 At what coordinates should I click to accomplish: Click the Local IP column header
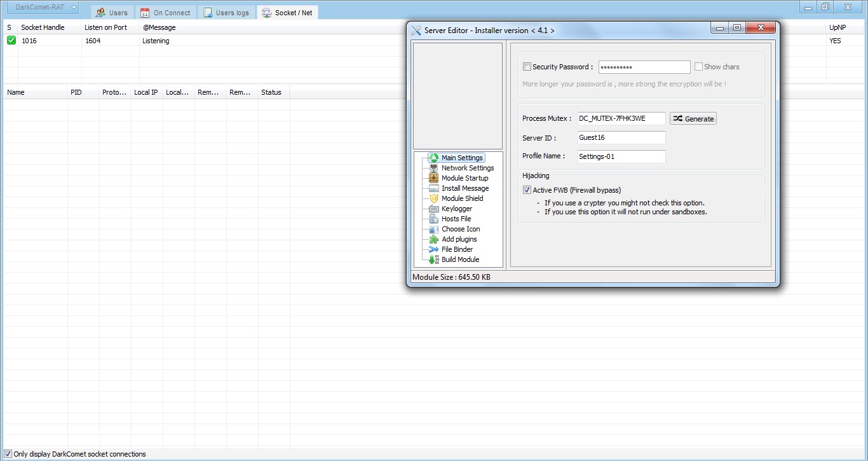[147, 92]
